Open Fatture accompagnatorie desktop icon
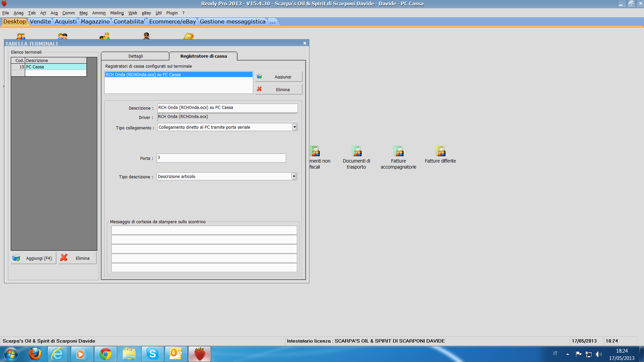Viewport: 644px width, 362px height. click(398, 152)
